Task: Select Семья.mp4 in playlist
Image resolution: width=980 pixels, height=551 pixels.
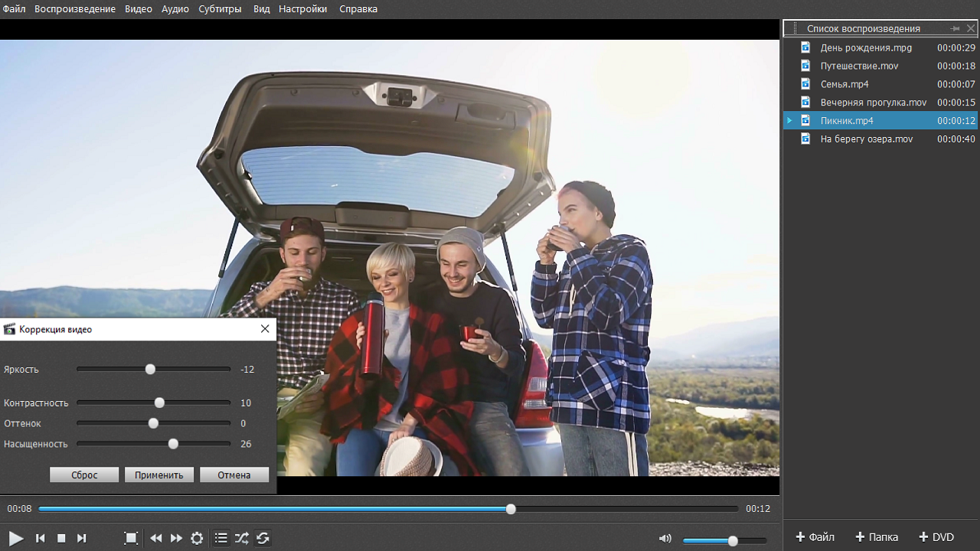Action: click(x=880, y=84)
